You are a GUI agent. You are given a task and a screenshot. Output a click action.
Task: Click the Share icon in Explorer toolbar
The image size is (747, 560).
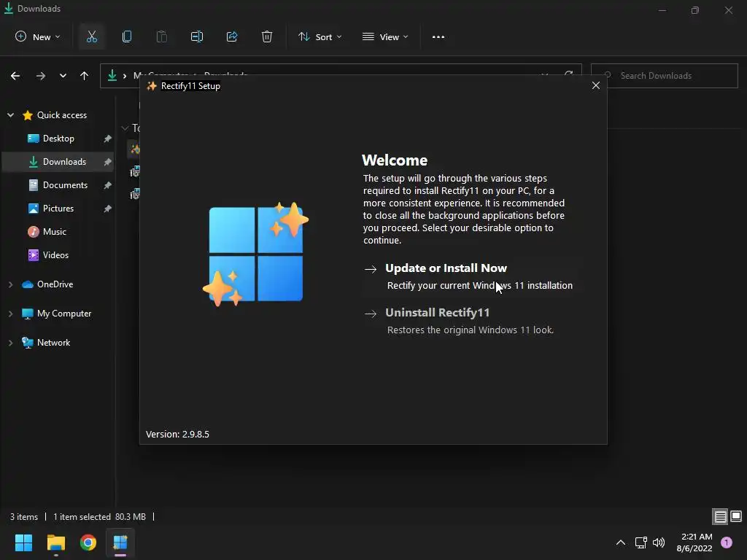coord(232,36)
